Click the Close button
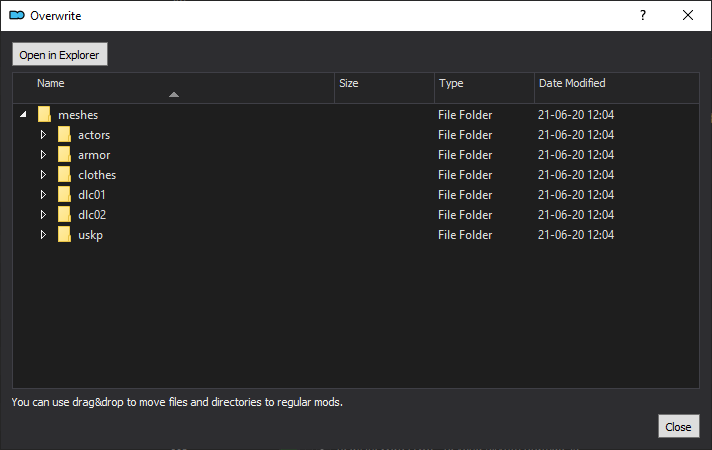 [x=678, y=426]
